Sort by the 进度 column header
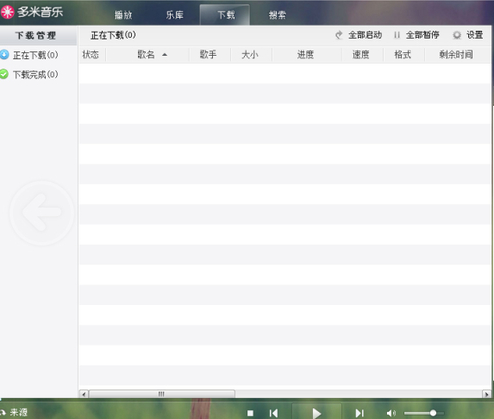The width and height of the screenshot is (494, 419). (x=305, y=55)
